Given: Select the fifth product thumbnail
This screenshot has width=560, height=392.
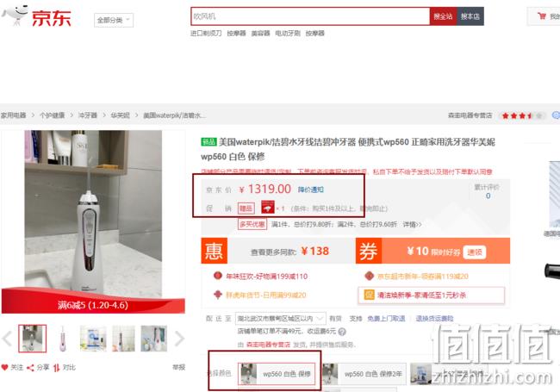Looking at the screenshot, I should 154,339.
